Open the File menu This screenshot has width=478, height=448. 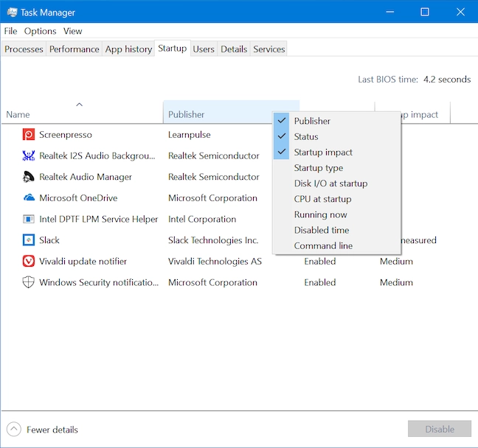point(10,31)
